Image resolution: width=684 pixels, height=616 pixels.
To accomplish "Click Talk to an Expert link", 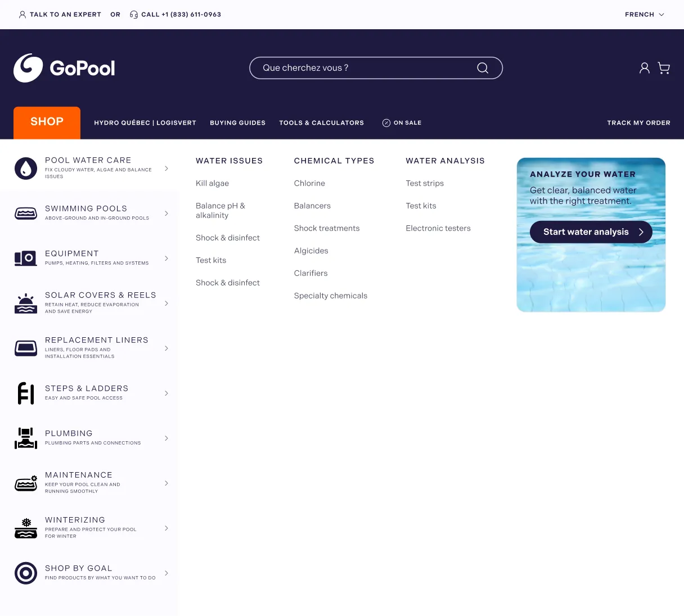I will tap(60, 15).
